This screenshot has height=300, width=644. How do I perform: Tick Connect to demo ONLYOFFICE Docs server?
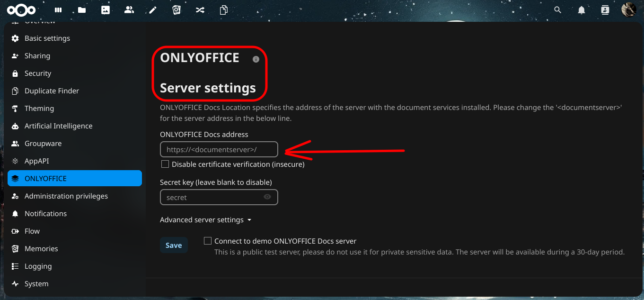(x=208, y=241)
